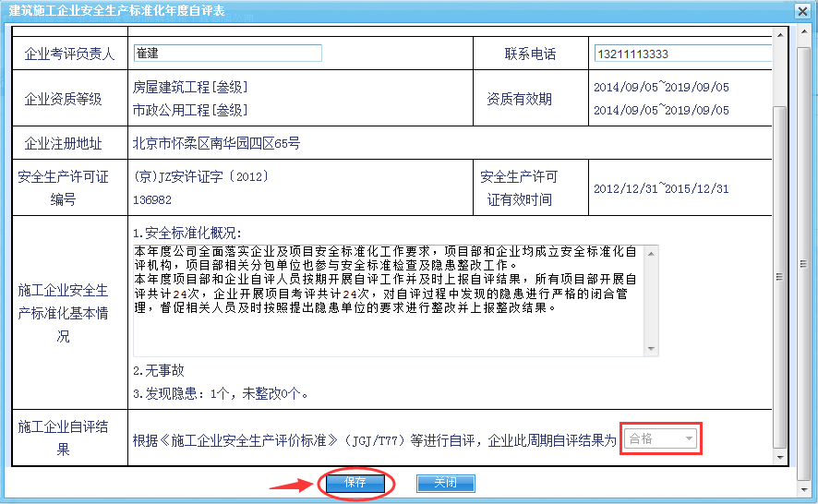The image size is (818, 504).
Task: Click the address 北京市怀柔区南华园四区65号
Action: (x=216, y=144)
